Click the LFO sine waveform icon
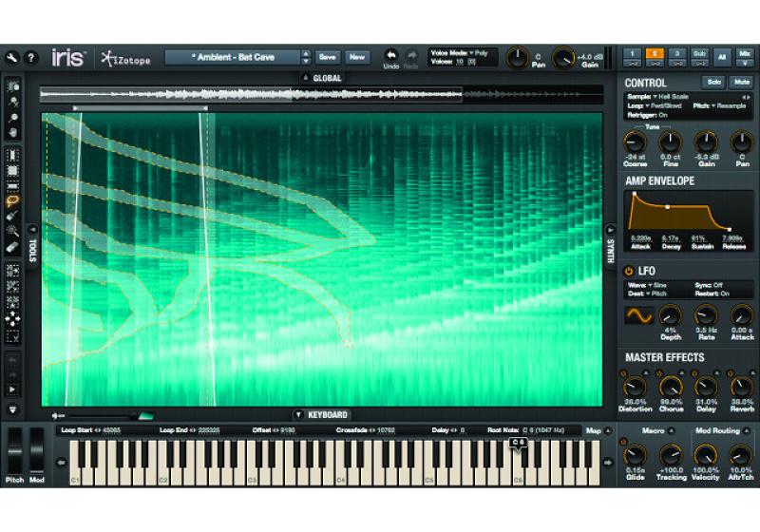760x532 pixels. (639, 315)
